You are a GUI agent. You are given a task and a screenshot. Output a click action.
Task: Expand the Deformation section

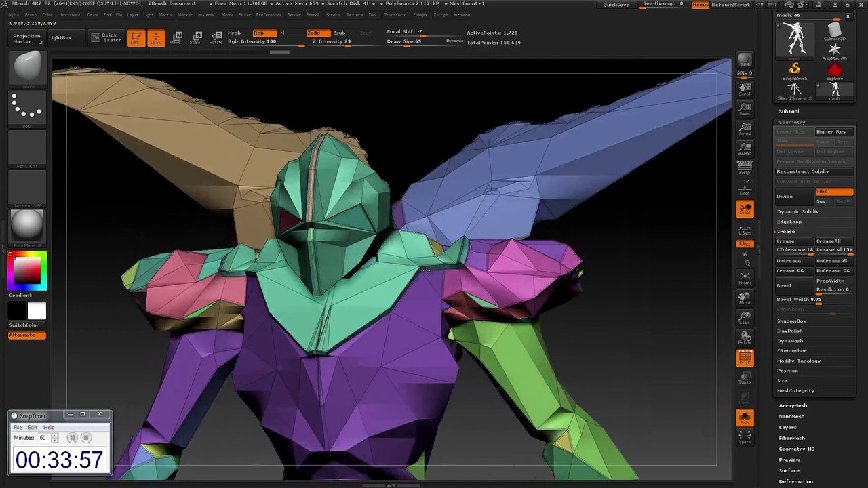(x=796, y=482)
